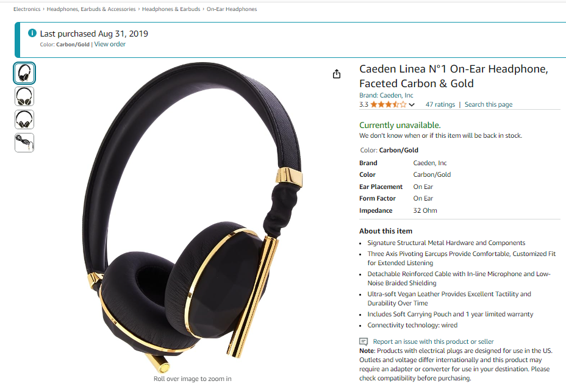This screenshot has width=566, height=392.
Task: Open the Brand: Caeden, Inc link
Action: click(386, 95)
